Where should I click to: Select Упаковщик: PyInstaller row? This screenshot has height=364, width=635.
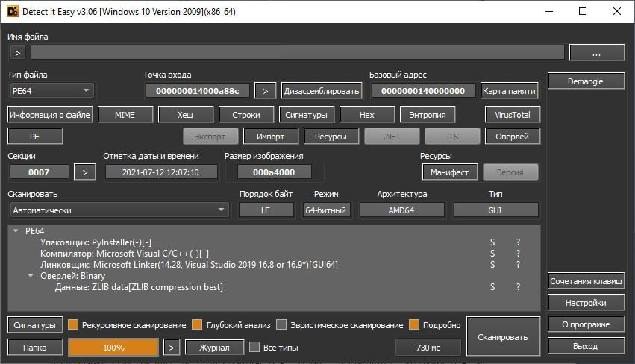coord(96,242)
